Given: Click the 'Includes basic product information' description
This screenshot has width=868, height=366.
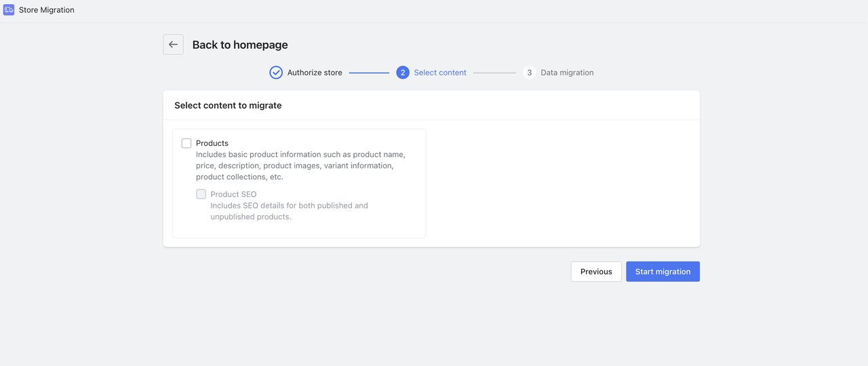Looking at the screenshot, I should pyautogui.click(x=300, y=166).
